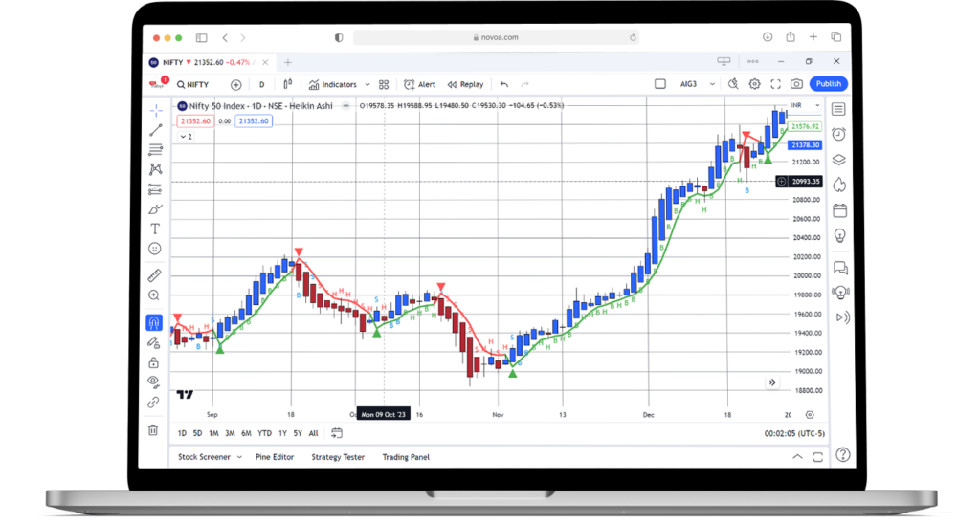Toggle magnet mode in left toolbar

[154, 322]
